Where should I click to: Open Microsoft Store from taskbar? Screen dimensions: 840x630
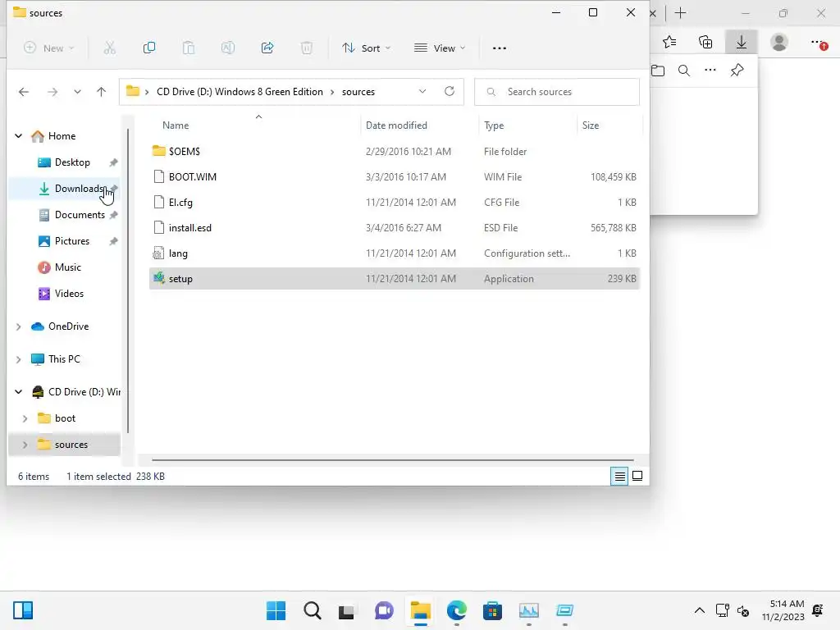[492, 610]
